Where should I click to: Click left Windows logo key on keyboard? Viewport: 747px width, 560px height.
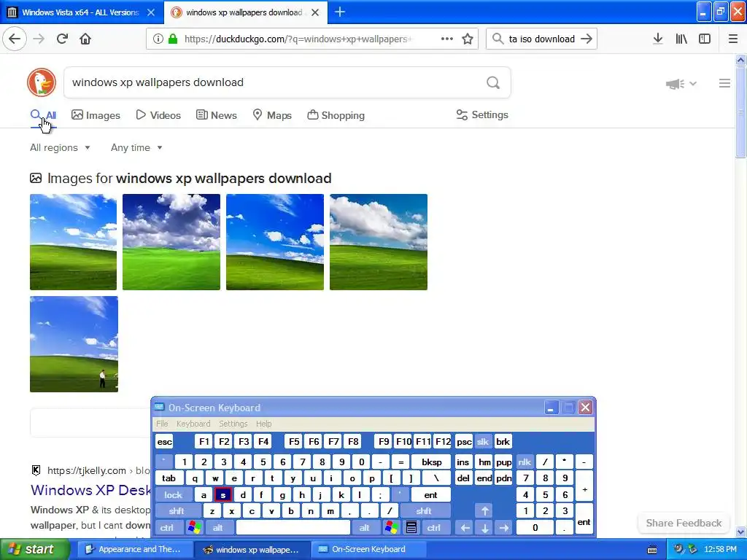tap(194, 528)
